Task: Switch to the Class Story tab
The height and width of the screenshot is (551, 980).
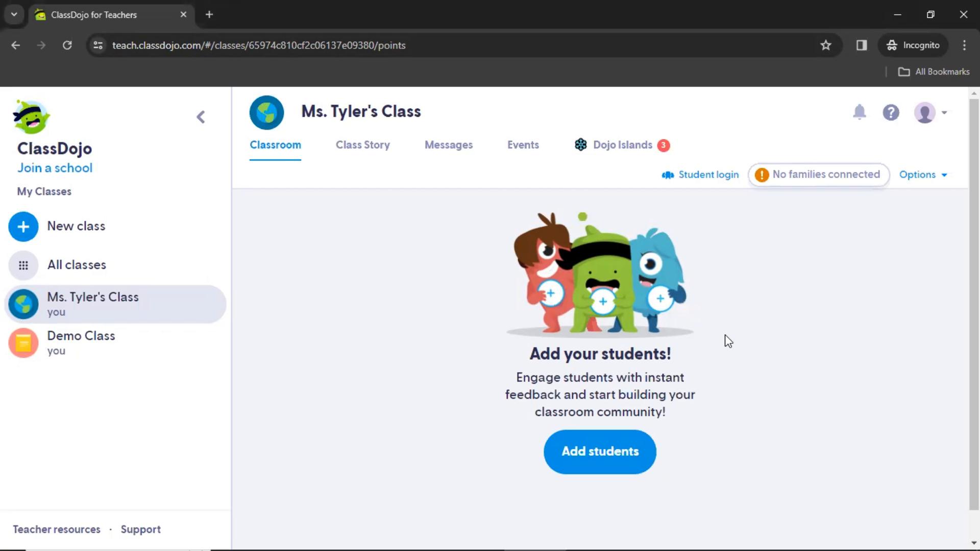Action: tap(363, 145)
